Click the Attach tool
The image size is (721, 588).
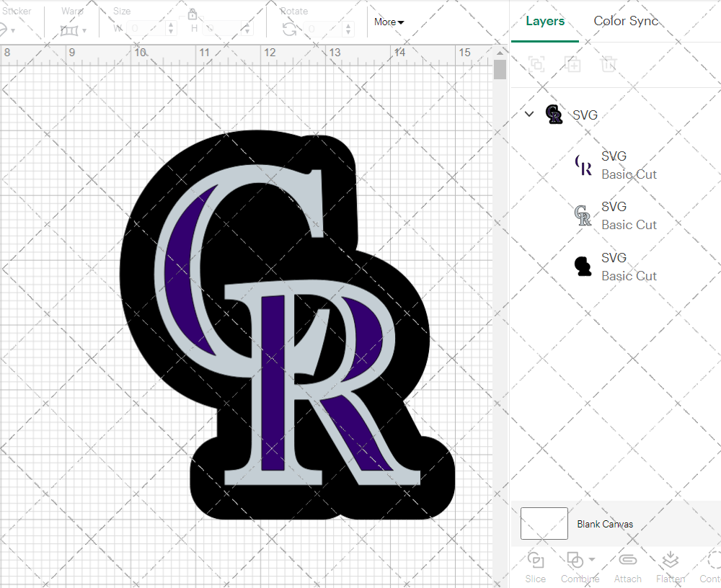point(628,567)
